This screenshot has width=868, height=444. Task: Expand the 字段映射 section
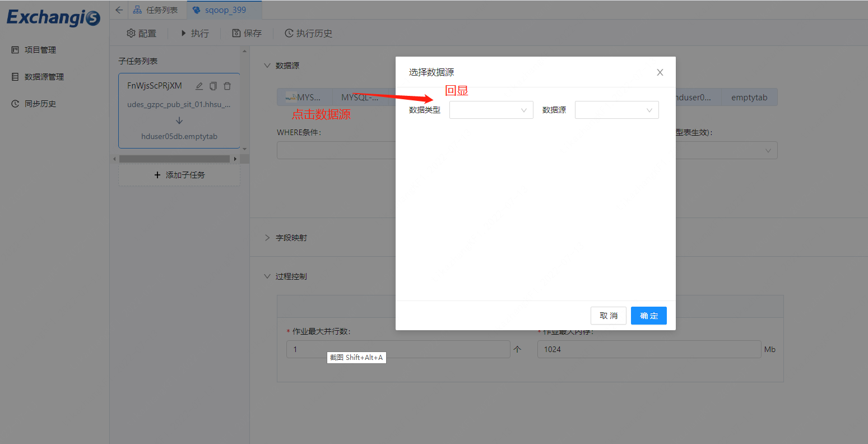pyautogui.click(x=293, y=237)
